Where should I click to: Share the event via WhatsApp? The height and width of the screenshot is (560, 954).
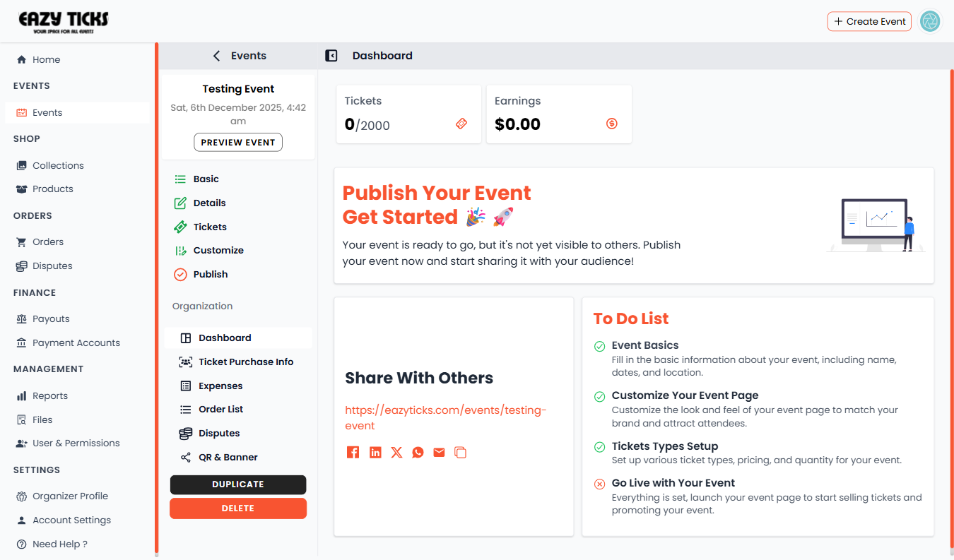tap(418, 452)
